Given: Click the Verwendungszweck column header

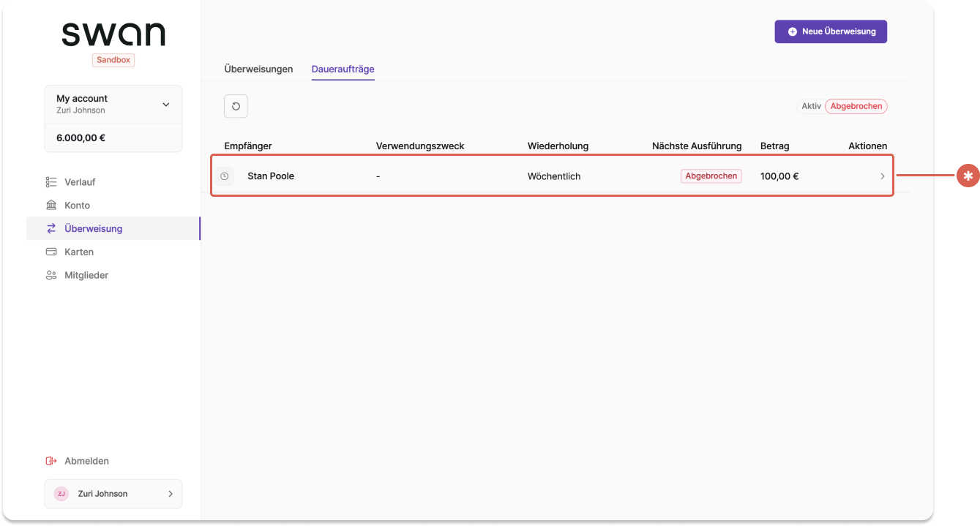Looking at the screenshot, I should pos(420,146).
